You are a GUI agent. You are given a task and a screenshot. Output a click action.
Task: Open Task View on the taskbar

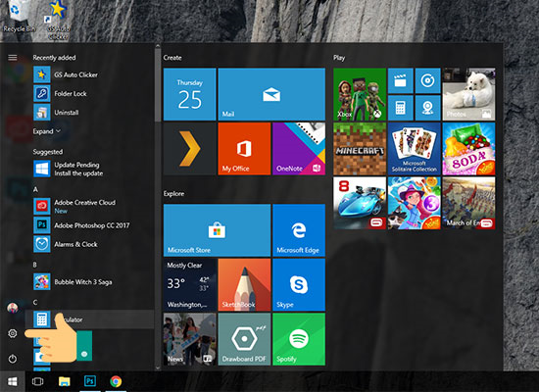point(37,381)
